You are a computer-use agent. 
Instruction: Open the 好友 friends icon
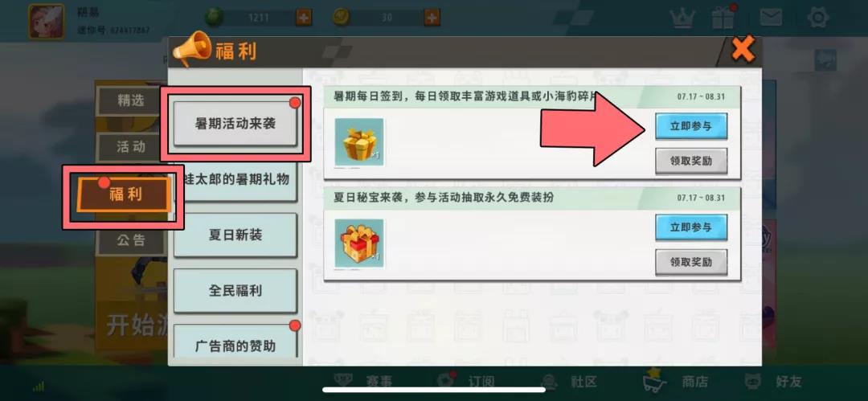point(753,381)
